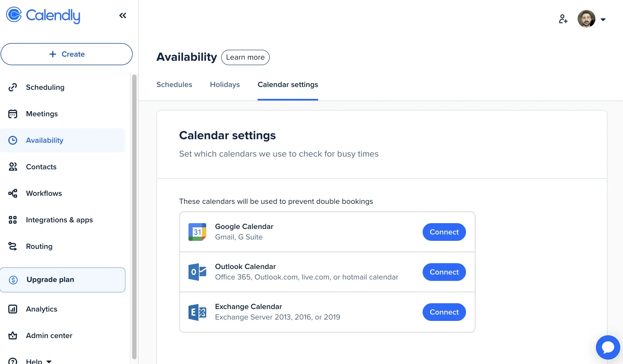Click the Create button
This screenshot has width=623, height=364.
tap(67, 54)
